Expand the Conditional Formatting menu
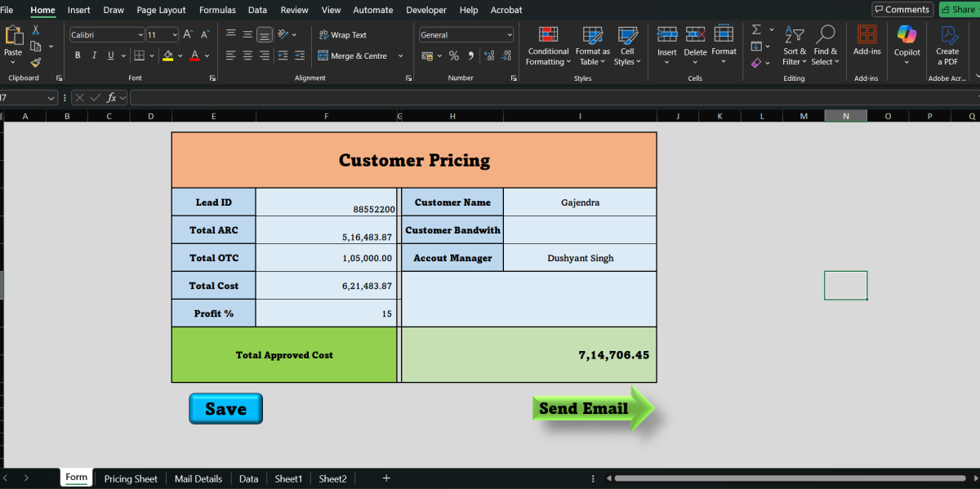The image size is (980, 489). [547, 46]
